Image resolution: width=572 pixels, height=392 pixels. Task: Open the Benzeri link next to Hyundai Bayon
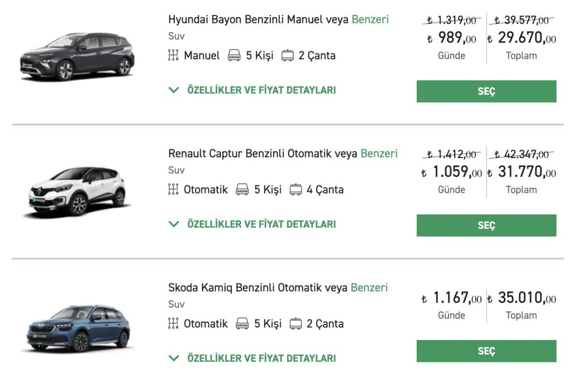click(370, 20)
